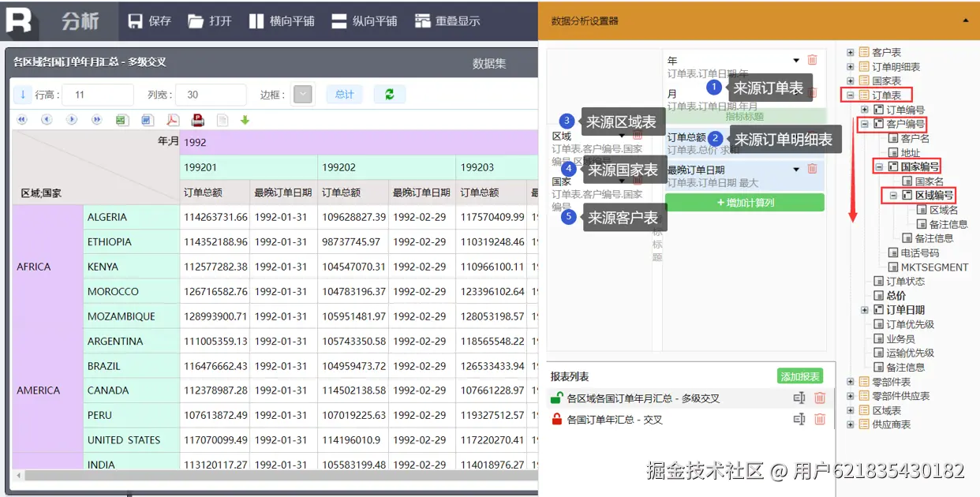This screenshot has height=497, width=980.
Task: Go to the first report page
Action: (x=22, y=120)
